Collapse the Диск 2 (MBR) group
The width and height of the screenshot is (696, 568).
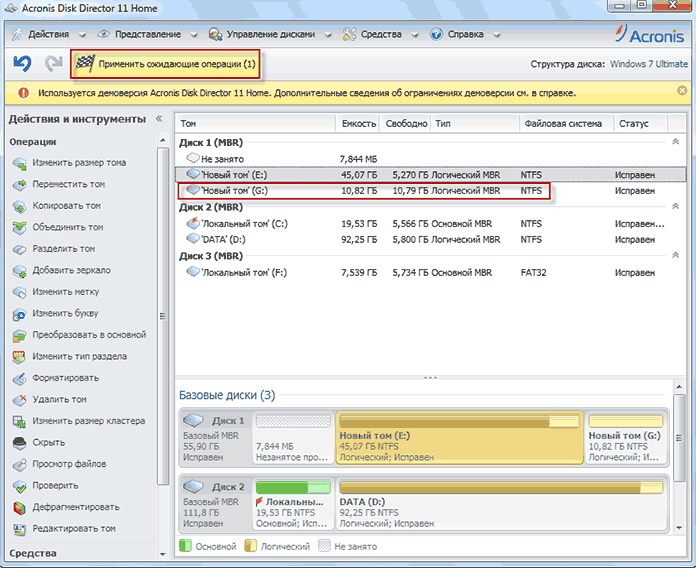tap(676, 206)
